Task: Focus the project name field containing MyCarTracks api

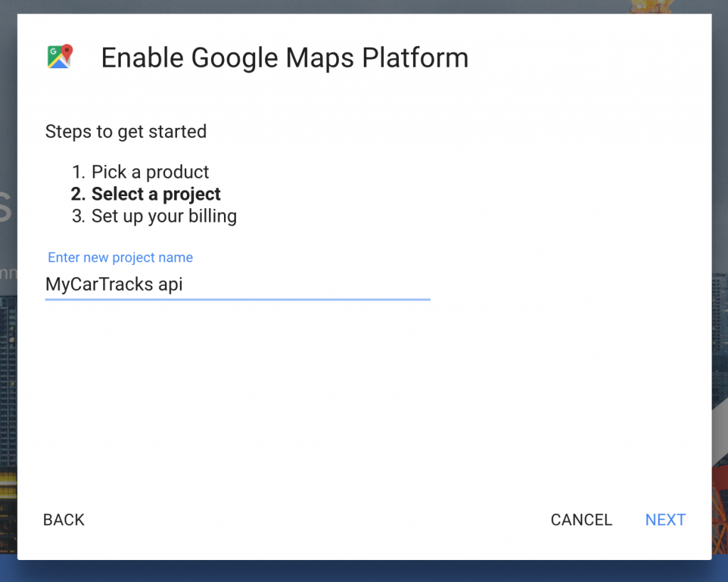Action: point(237,284)
